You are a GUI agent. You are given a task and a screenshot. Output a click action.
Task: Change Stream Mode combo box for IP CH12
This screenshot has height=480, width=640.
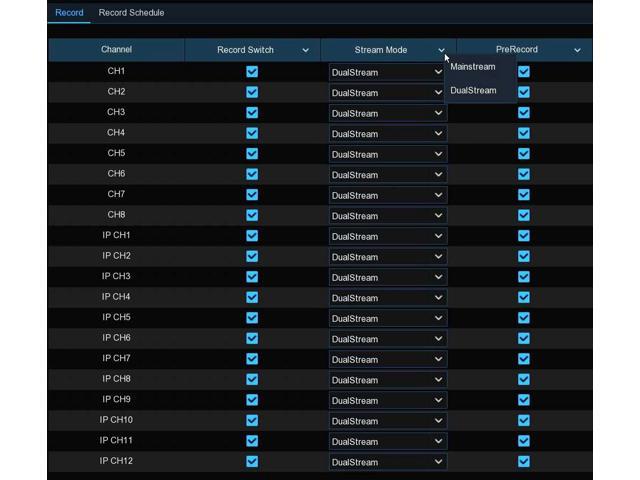tap(387, 462)
